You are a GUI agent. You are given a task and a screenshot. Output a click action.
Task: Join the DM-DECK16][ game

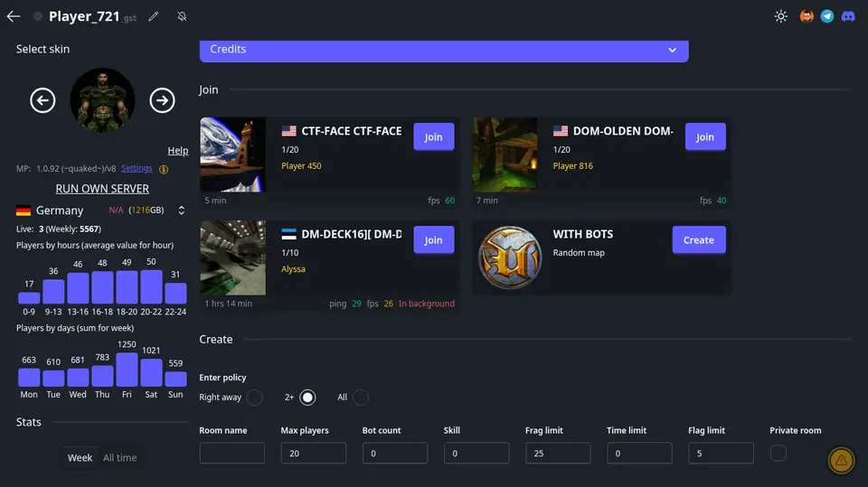pyautogui.click(x=433, y=239)
